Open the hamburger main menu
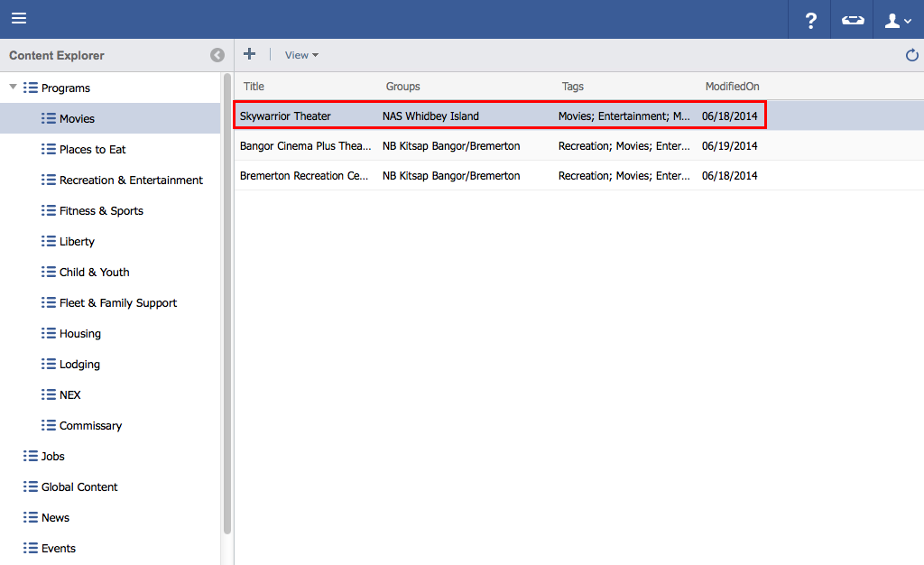This screenshot has height=565, width=924. point(19,19)
